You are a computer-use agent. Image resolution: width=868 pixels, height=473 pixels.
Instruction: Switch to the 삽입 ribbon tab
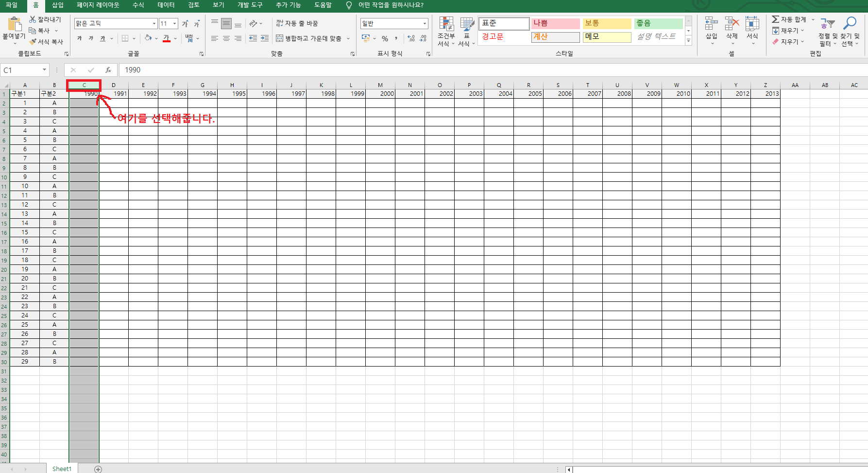coord(58,5)
